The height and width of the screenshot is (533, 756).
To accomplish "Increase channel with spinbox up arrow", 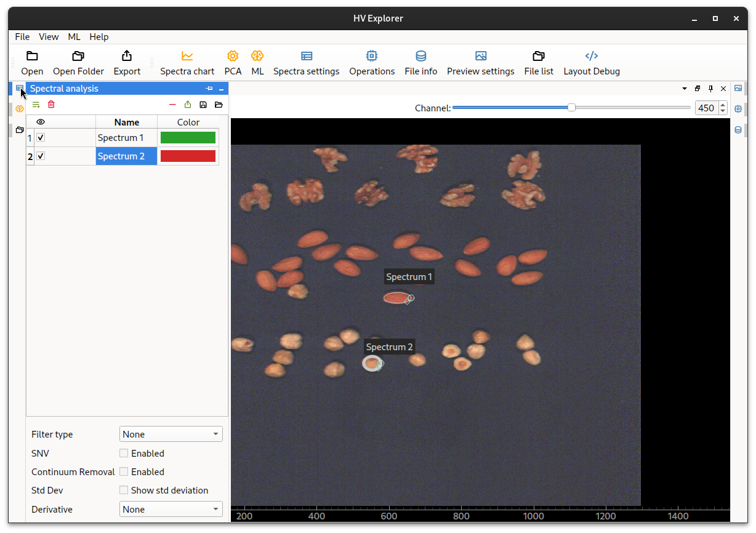I will click(723, 105).
